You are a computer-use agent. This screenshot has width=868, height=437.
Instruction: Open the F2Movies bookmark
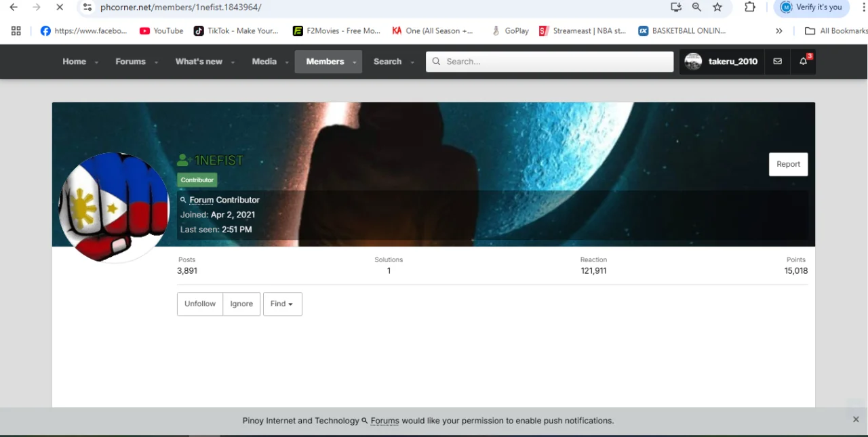336,30
